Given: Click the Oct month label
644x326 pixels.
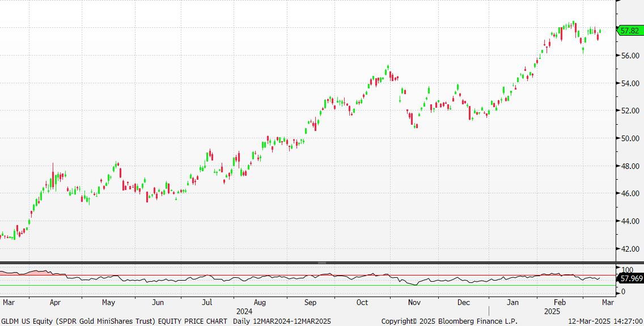Looking at the screenshot, I should [x=362, y=303].
